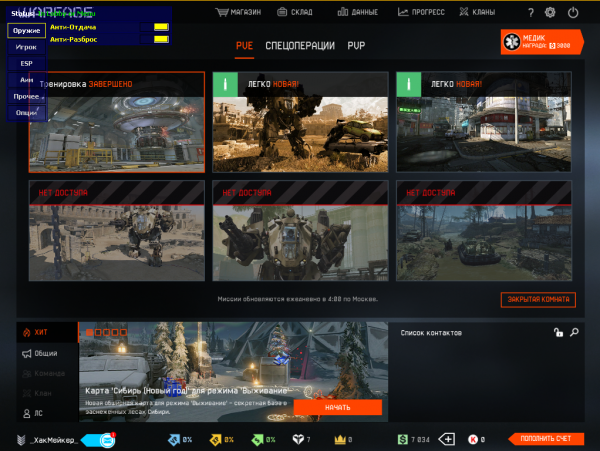Select Опции in the cheat menu
The width and height of the screenshot is (600, 451).
[26, 113]
